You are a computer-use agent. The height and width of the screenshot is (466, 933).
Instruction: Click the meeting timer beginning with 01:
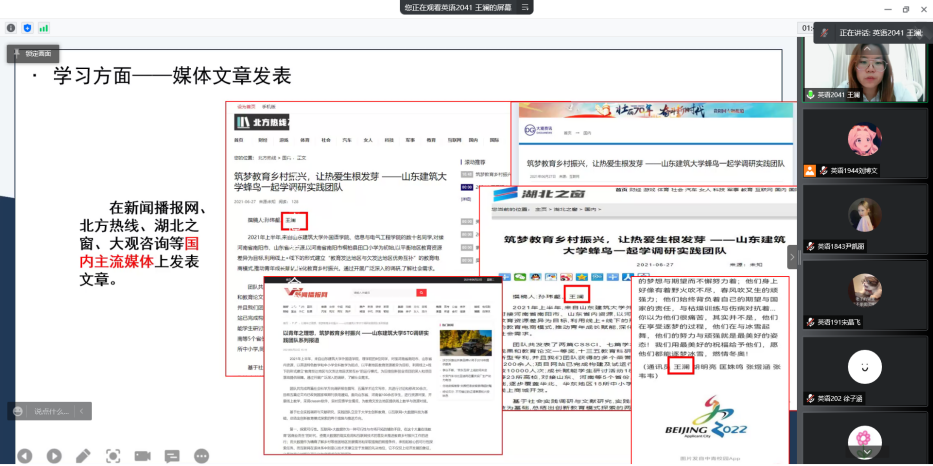pos(807,27)
